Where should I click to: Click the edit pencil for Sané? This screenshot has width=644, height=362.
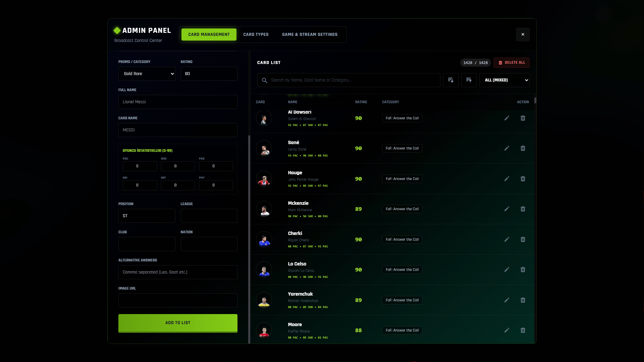[506, 148]
